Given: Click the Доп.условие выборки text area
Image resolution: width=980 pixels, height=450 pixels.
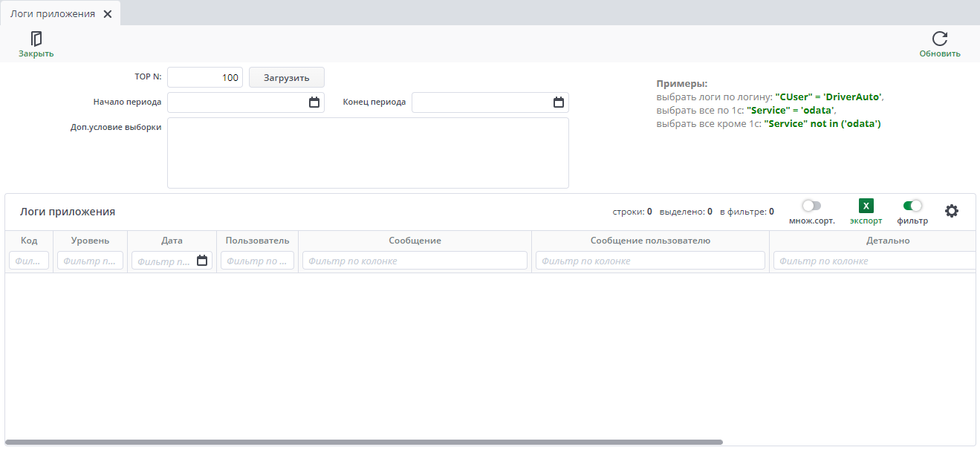Looking at the screenshot, I should (368, 153).
